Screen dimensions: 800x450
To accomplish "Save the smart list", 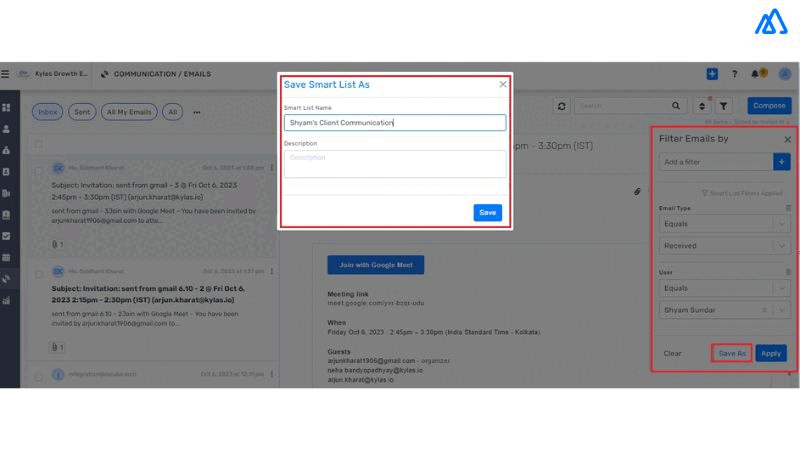I will point(488,213).
